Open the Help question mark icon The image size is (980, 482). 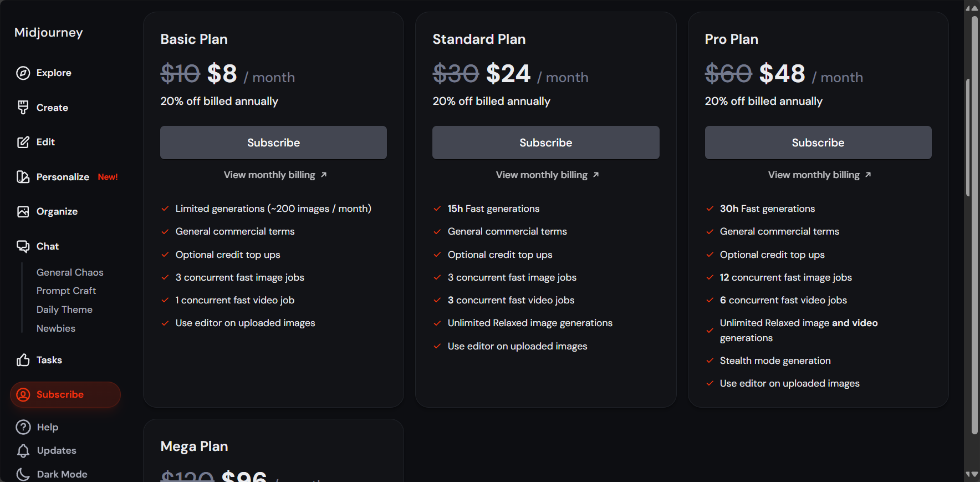(x=23, y=427)
